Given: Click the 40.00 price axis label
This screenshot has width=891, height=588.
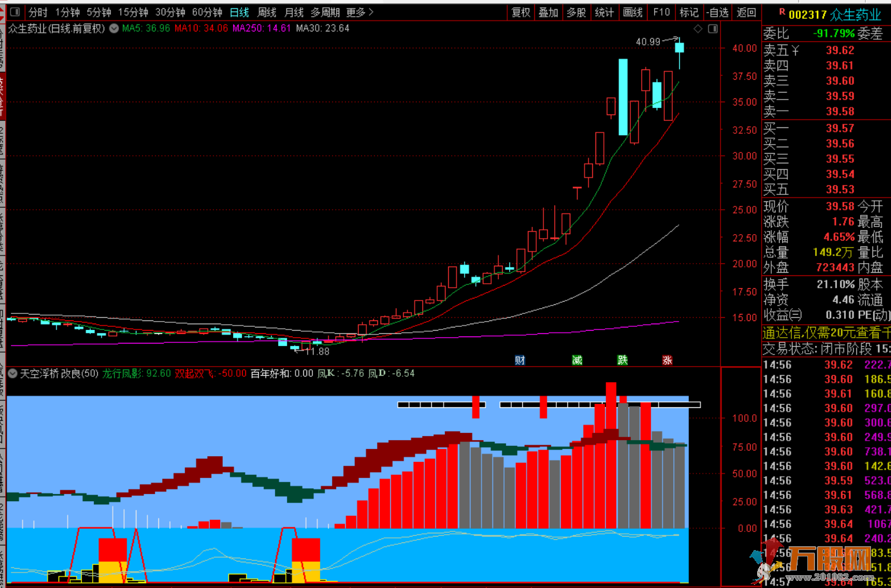Looking at the screenshot, I should click(744, 48).
